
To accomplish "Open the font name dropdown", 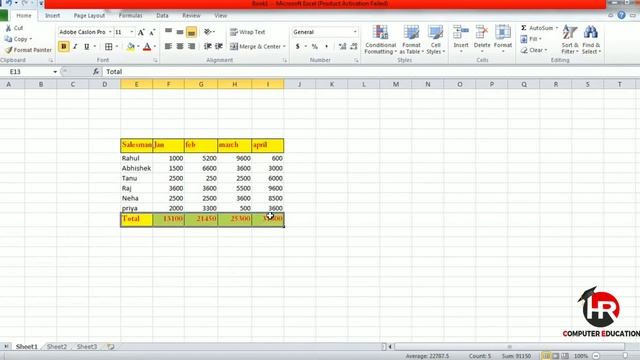I will click(110, 32).
